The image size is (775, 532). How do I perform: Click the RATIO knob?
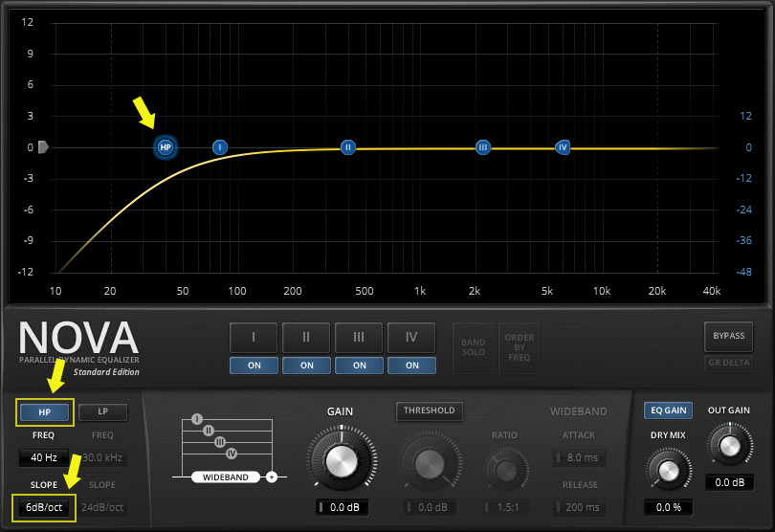pos(505,470)
